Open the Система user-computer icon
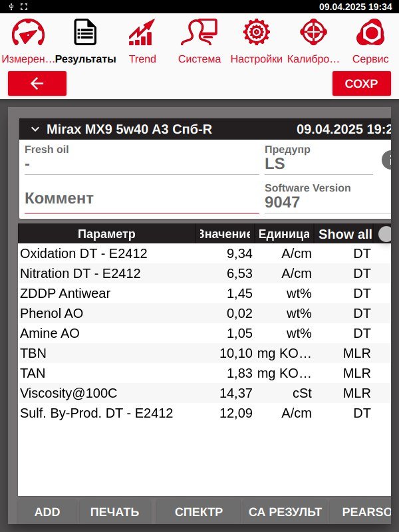The width and height of the screenshot is (399, 532). (199, 32)
